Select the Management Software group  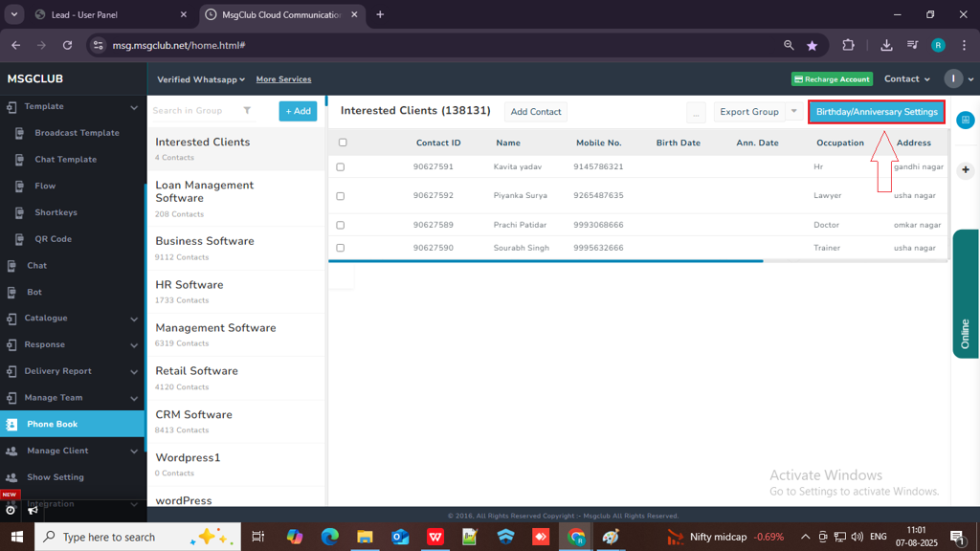(x=236, y=335)
